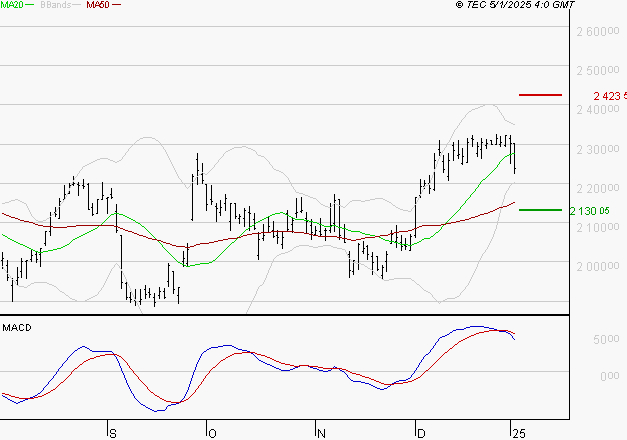The width and height of the screenshot is (627, 440).
Task: Click the MACD panel label
Action: click(x=17, y=328)
